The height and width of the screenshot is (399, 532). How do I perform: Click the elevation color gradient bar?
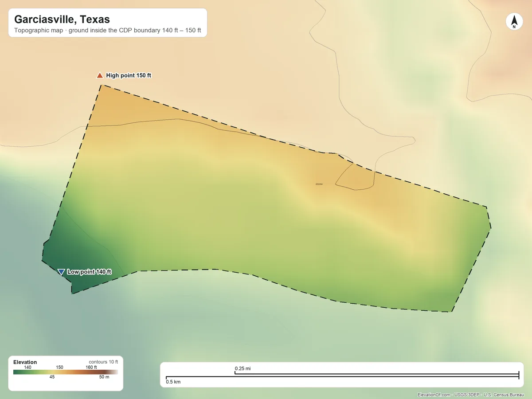click(x=66, y=372)
